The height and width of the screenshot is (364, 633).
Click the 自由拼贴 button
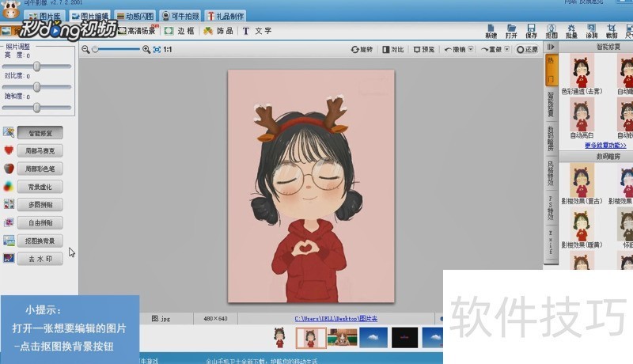(x=40, y=223)
